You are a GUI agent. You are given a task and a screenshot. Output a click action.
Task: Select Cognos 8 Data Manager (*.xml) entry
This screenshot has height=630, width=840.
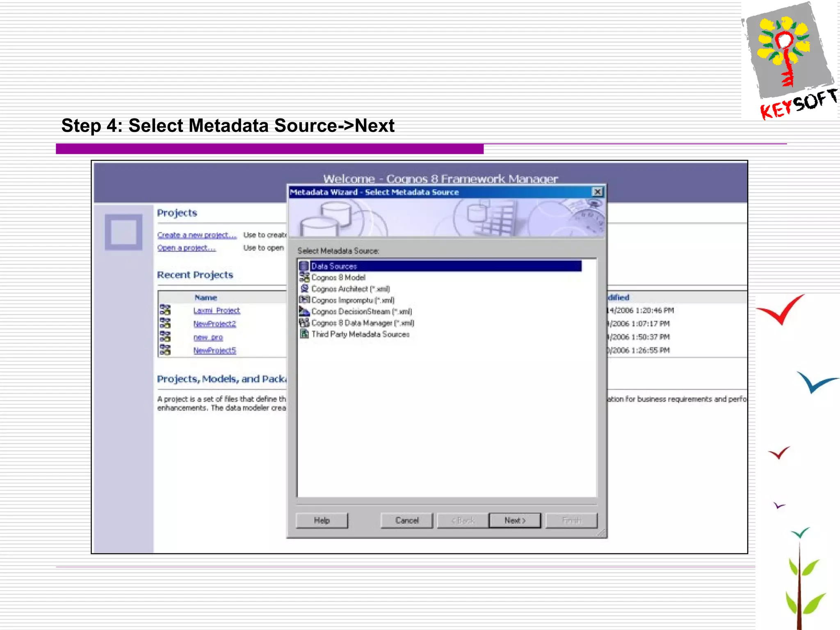tap(363, 323)
